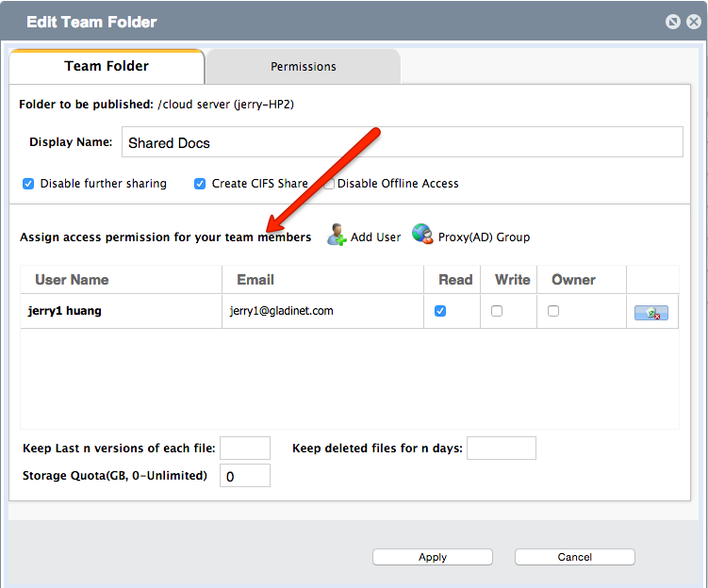Remove jerry1 huang using the delete icon
The image size is (708, 588).
tap(651, 313)
